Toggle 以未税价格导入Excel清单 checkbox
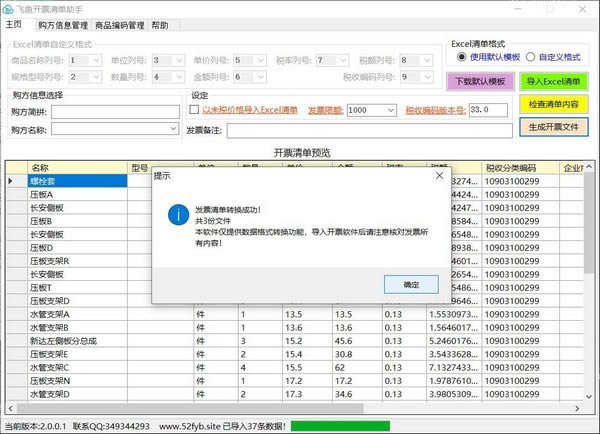 (195, 110)
